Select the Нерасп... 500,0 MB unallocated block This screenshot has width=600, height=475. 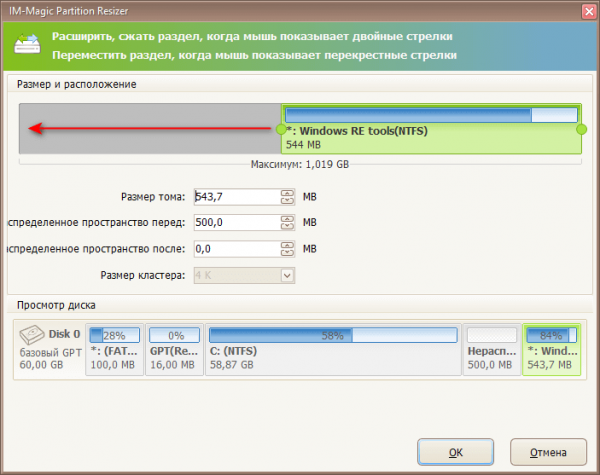pos(492,349)
